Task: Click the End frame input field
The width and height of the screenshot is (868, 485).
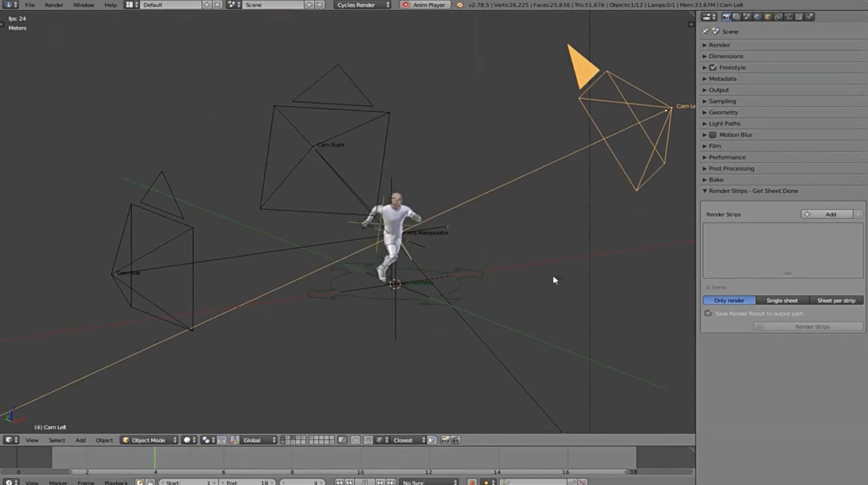Action: (247, 482)
